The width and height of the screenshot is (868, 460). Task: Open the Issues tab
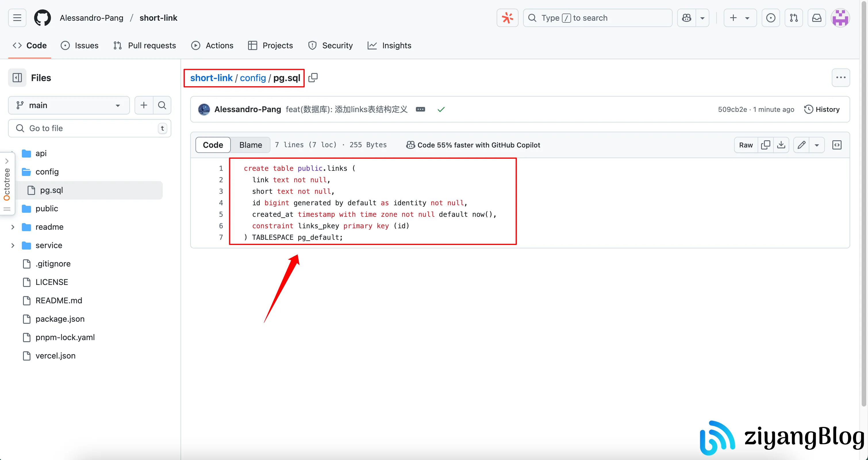tap(80, 45)
